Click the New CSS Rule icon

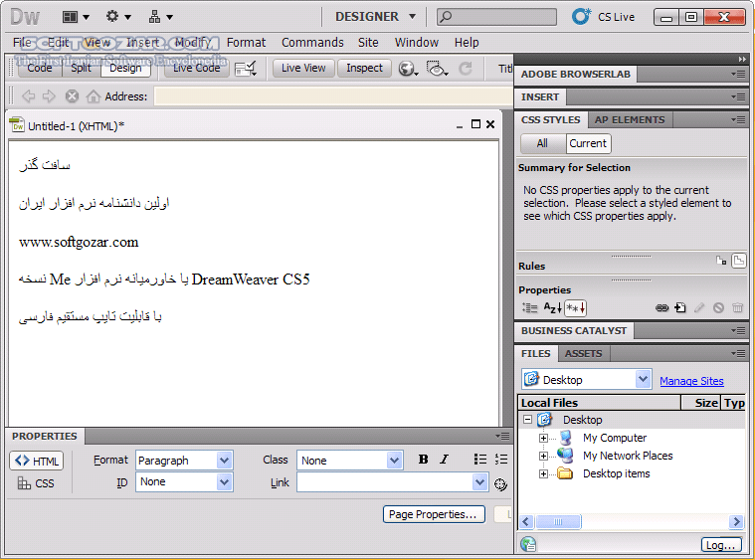click(679, 307)
